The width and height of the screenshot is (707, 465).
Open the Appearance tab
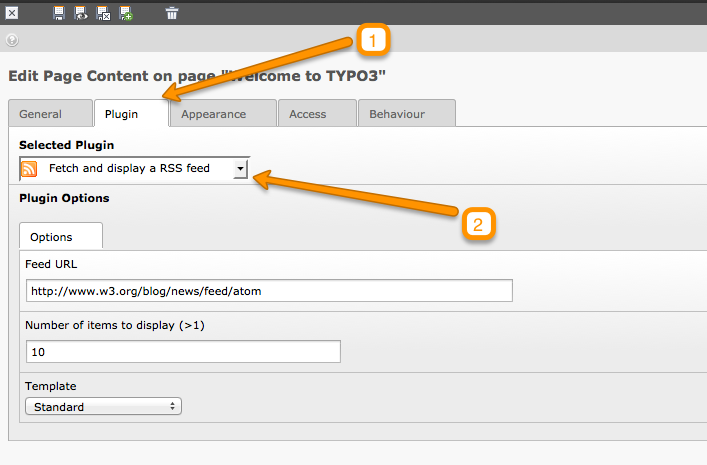[x=213, y=114]
